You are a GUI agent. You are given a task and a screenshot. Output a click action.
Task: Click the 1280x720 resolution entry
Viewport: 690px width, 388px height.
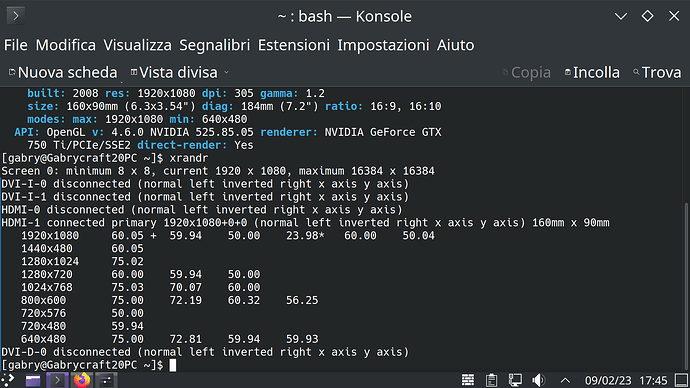coord(47,275)
